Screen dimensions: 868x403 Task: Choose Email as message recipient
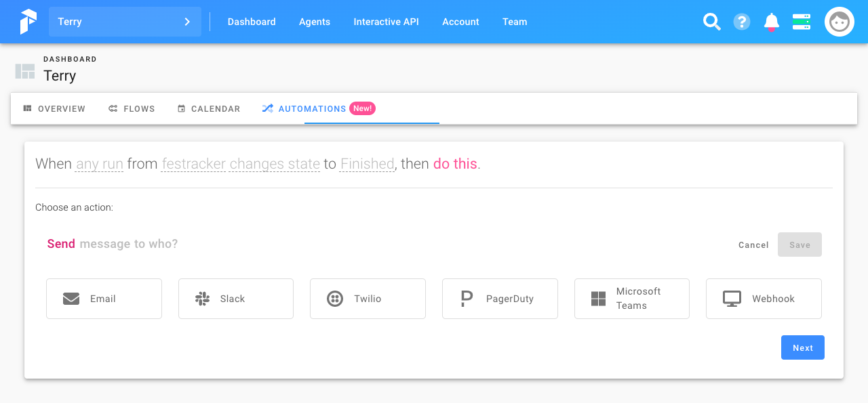(x=104, y=299)
